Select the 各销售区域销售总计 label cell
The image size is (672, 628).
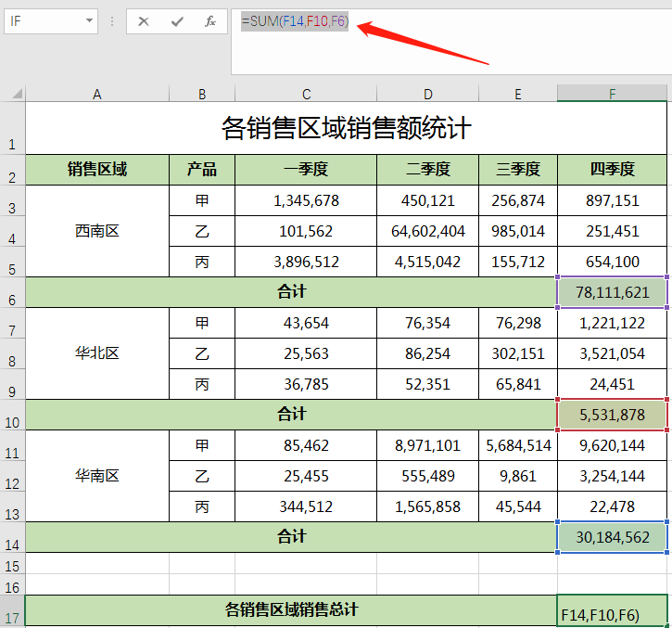(291, 609)
